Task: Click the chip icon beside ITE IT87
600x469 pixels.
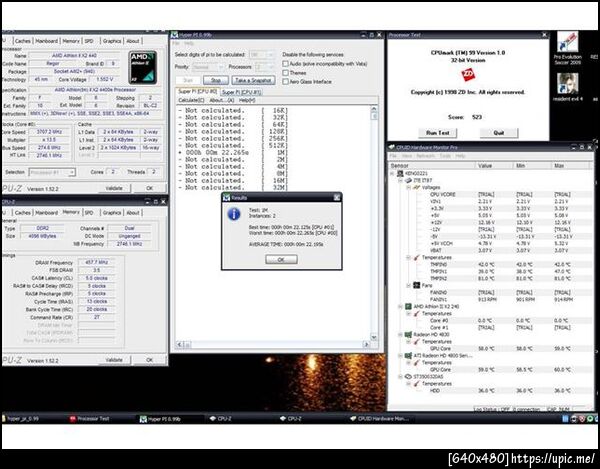Action: [x=409, y=180]
